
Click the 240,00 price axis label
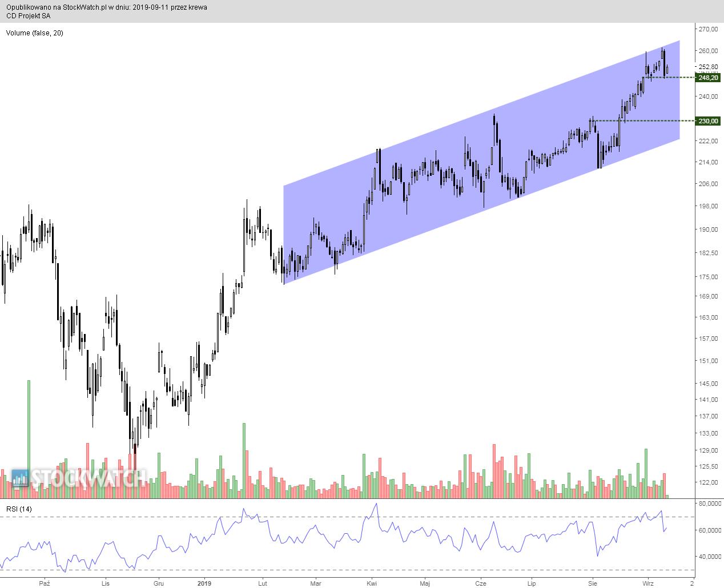pos(709,96)
